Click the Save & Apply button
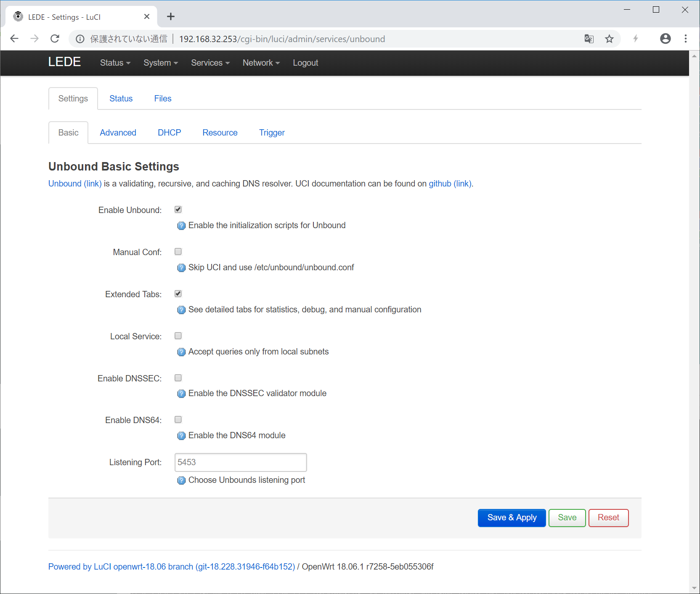Viewport: 700px width, 594px height. click(512, 518)
